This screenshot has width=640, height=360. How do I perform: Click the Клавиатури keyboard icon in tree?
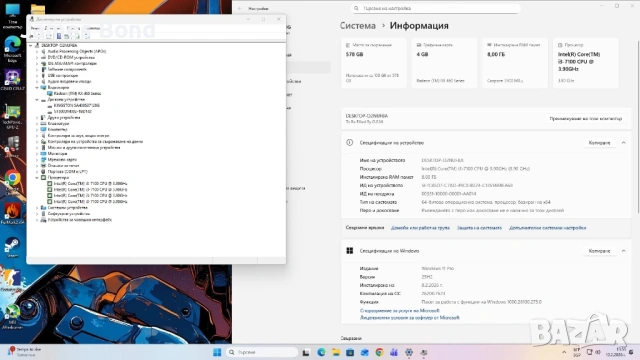(43, 123)
